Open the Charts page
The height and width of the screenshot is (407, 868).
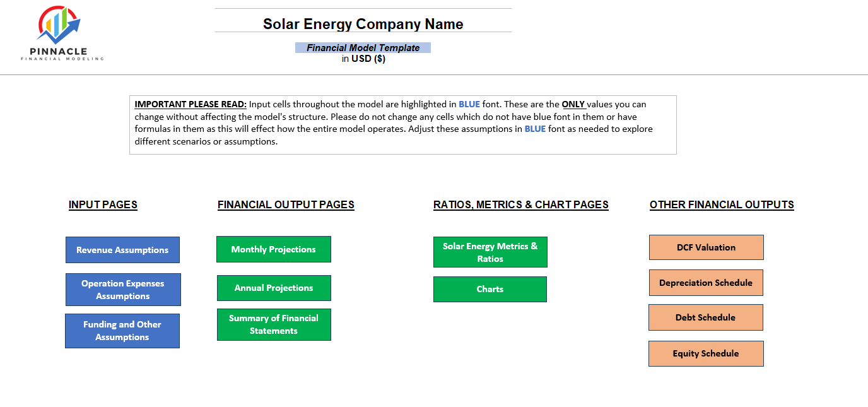pos(490,289)
